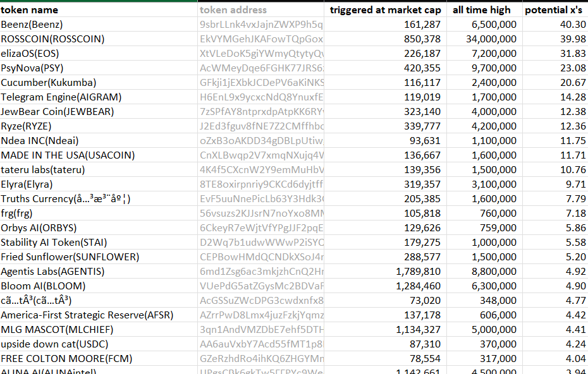Click address starting with 3qn1AndVMZDbE7ehf

(260, 329)
